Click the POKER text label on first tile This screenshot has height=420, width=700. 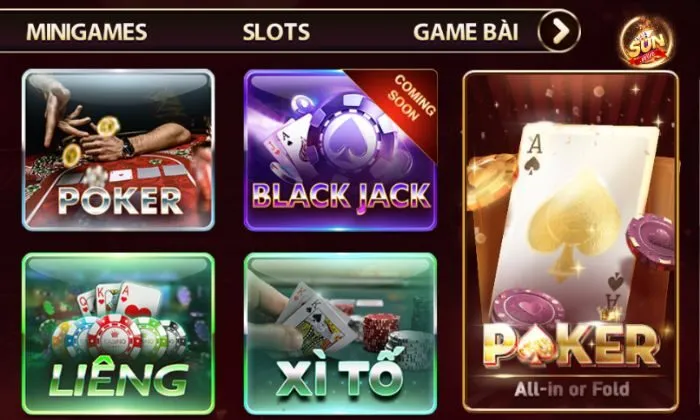(121, 200)
